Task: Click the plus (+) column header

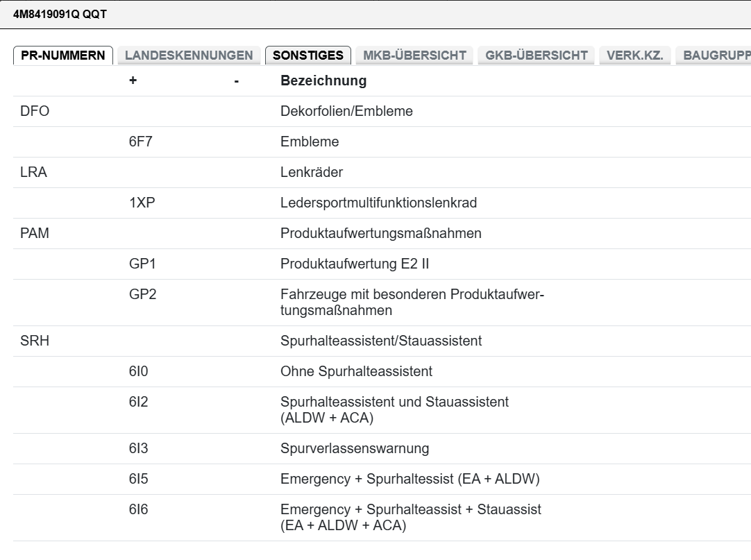Action: point(133,81)
